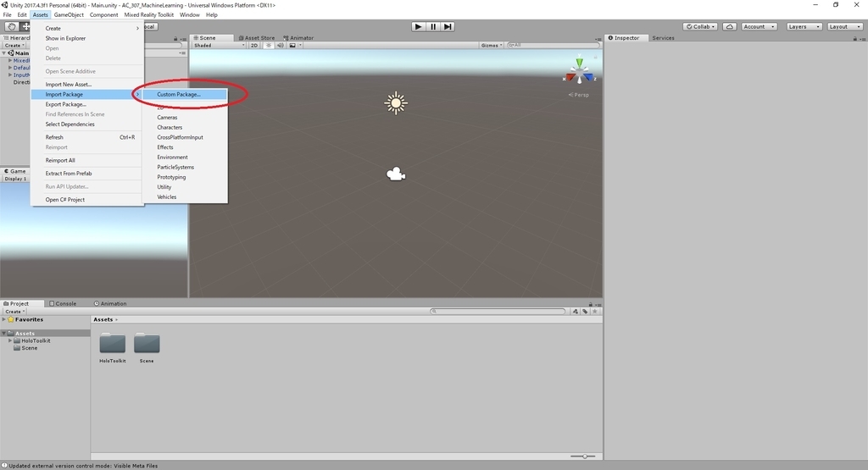Choose Effects package in submenu

click(184, 147)
